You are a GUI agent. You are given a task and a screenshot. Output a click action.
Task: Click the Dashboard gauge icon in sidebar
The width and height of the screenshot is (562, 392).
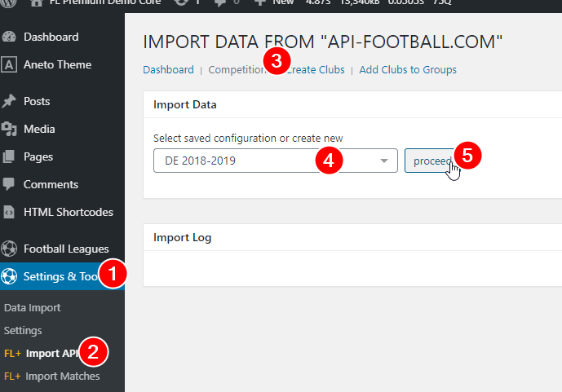(9, 37)
